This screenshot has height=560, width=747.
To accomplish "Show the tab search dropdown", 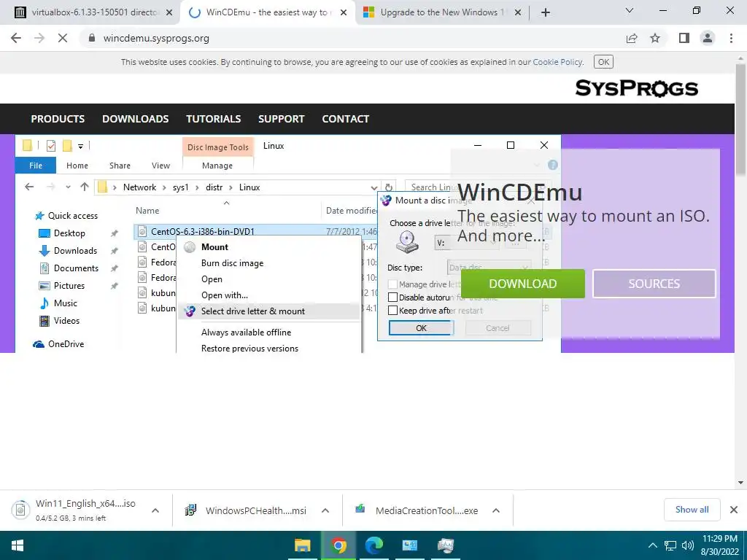I will 630,10.
